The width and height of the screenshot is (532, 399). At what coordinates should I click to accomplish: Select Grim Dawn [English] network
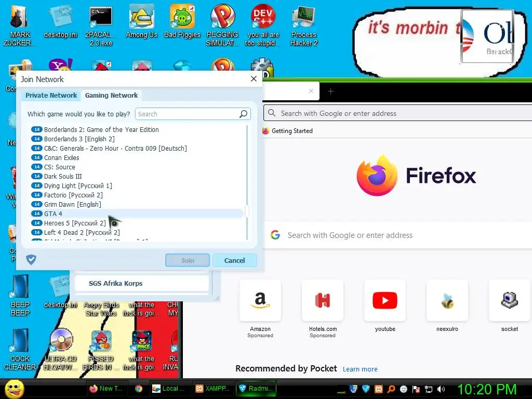point(137,204)
